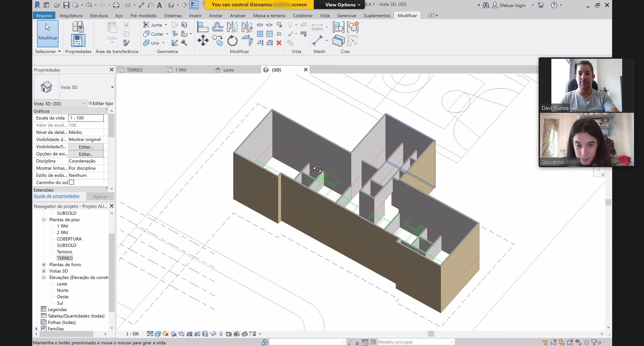The image size is (644, 346).
Task: Toggle sun path off icon in view bar
Action: tap(165, 334)
